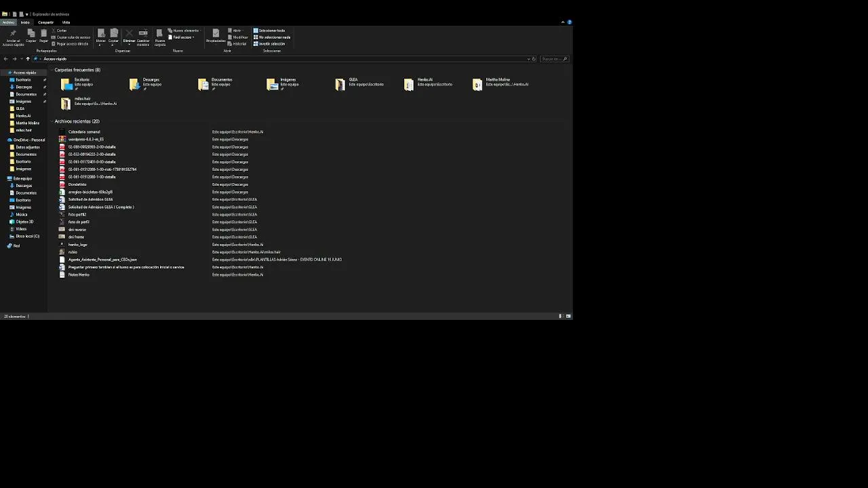Go up one folder level with the up arrow
The height and width of the screenshot is (488, 868).
coord(28,59)
